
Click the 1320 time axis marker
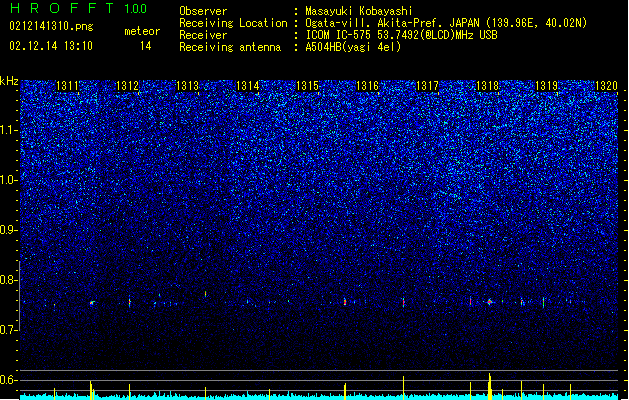[x=606, y=86]
